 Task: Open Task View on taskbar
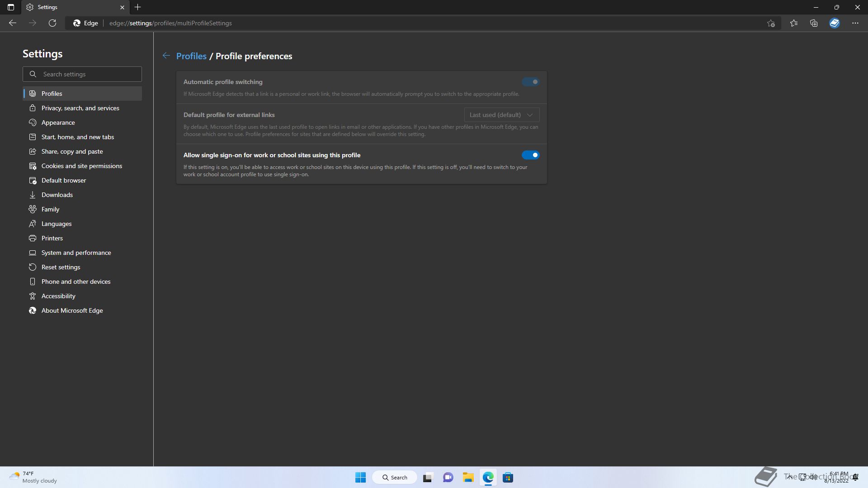428,477
